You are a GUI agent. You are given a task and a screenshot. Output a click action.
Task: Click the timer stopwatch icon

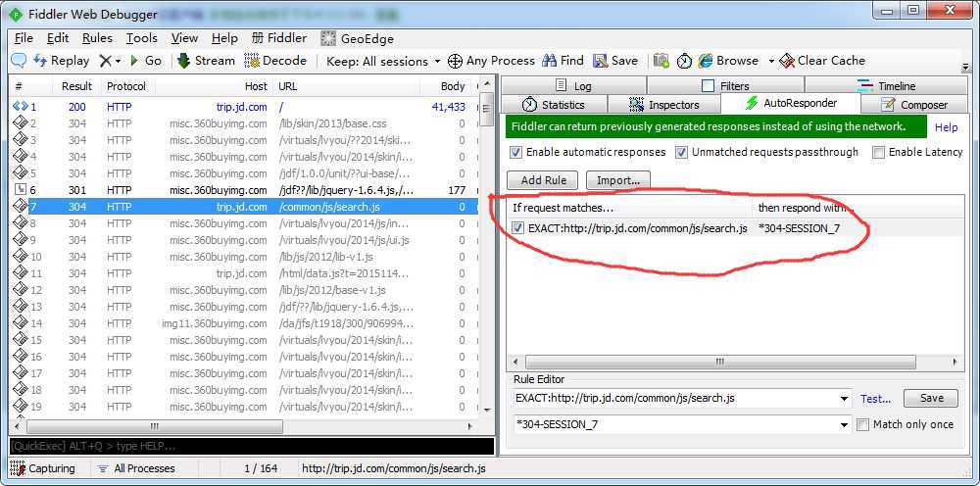point(684,61)
